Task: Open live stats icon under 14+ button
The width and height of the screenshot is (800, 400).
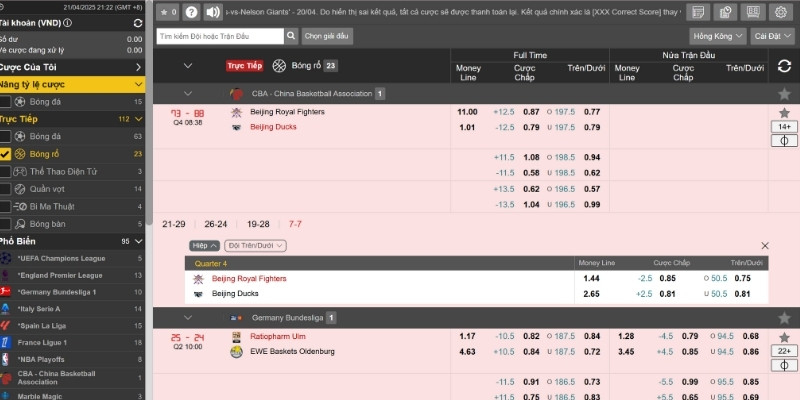Action: pyautogui.click(x=784, y=141)
